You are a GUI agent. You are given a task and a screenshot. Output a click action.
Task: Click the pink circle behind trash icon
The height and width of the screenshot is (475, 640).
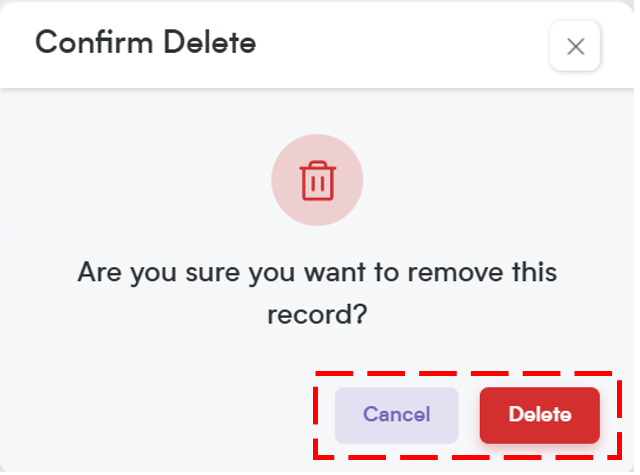click(317, 180)
